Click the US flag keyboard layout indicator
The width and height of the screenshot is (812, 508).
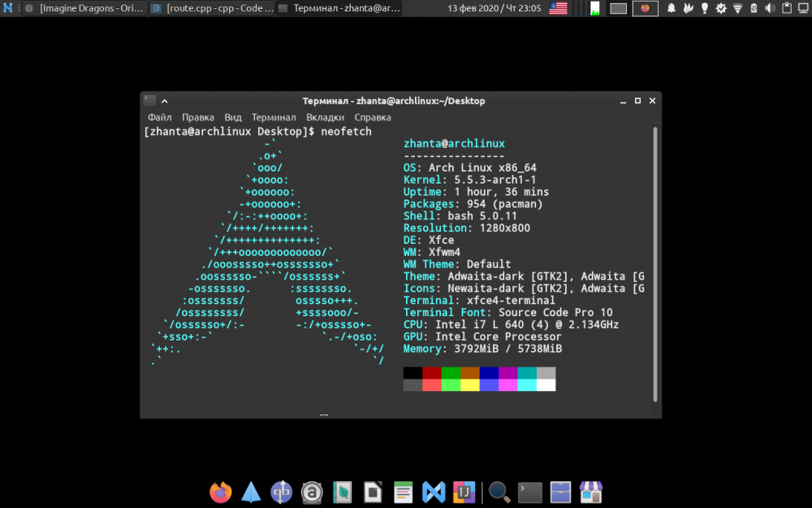558,8
